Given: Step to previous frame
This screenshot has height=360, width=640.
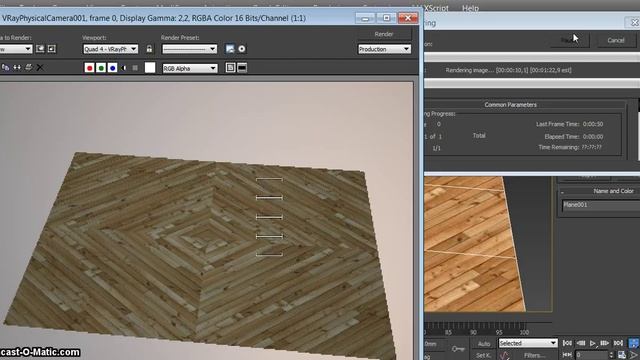Looking at the screenshot, I should [581, 343].
